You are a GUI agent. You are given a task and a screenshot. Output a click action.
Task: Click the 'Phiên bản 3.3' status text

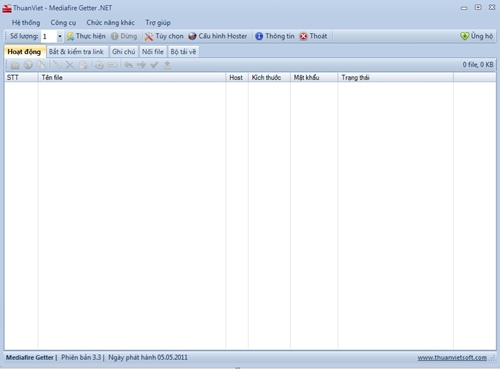click(81, 357)
